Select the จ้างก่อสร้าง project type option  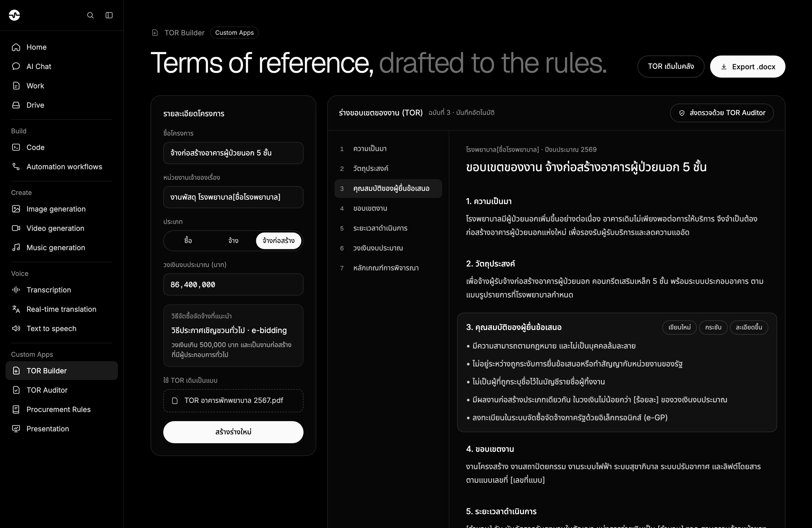pos(278,241)
